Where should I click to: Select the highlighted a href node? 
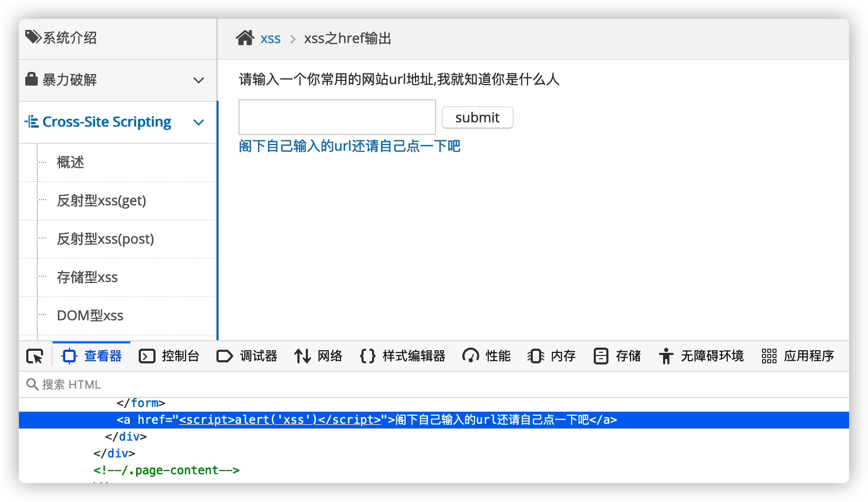[366, 420]
